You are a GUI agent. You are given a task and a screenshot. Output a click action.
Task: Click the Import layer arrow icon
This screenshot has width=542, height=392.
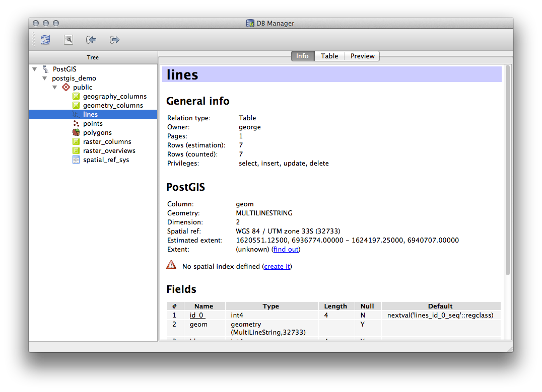pos(91,40)
